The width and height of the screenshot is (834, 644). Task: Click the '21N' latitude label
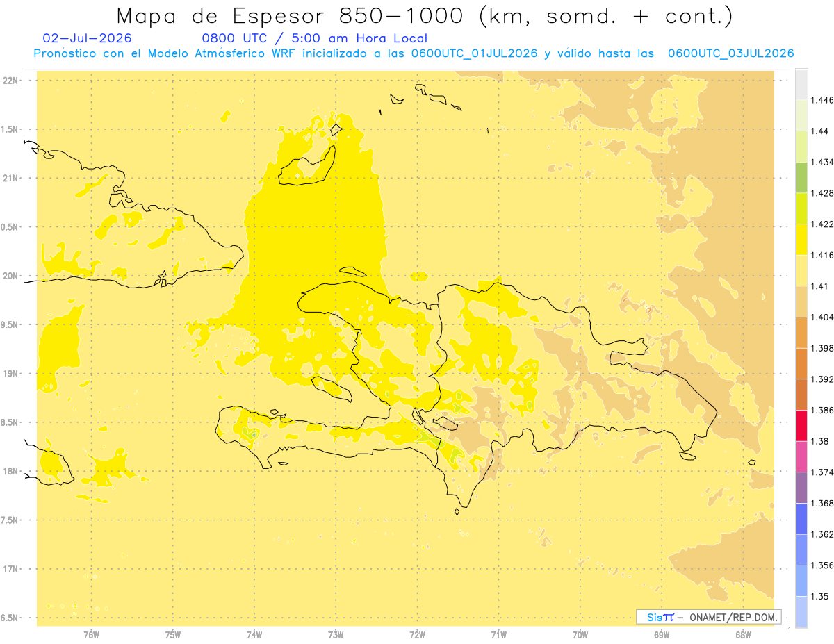pos(12,178)
